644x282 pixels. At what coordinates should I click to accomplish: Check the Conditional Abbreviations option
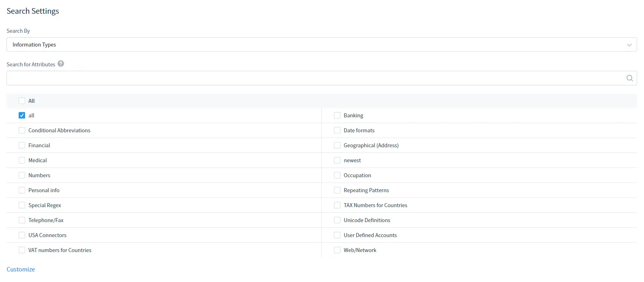(22, 130)
